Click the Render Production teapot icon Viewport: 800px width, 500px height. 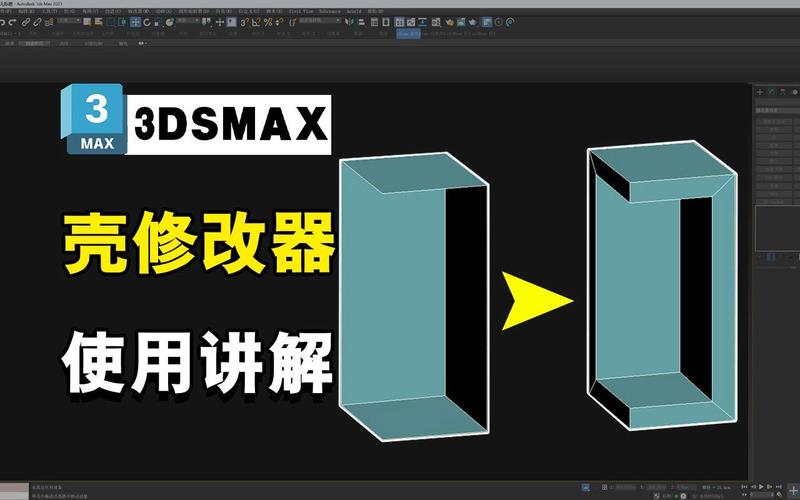point(472,22)
